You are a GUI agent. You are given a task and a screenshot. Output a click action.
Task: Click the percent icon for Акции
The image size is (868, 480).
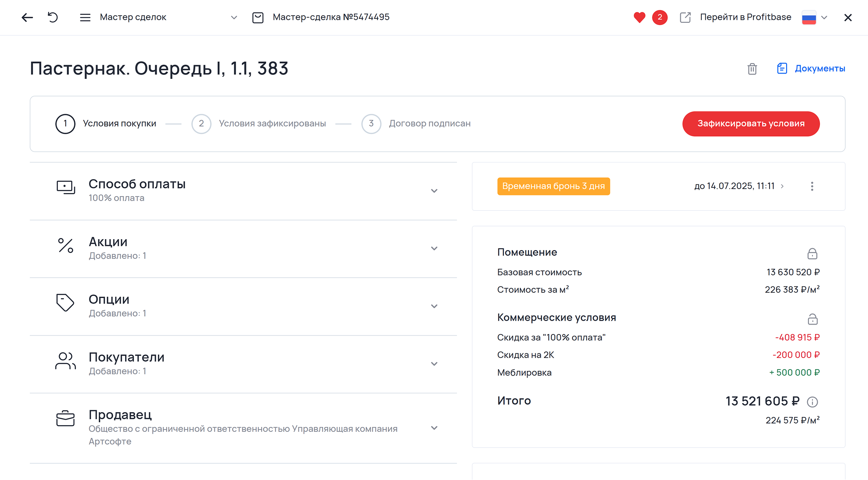(66, 245)
